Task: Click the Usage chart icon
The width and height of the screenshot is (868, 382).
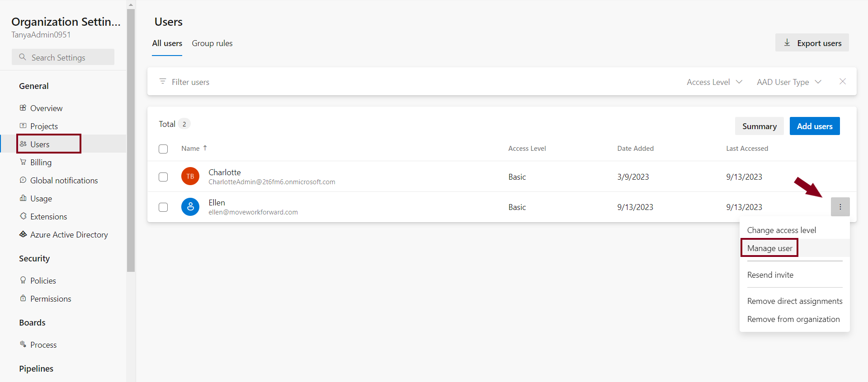Action: tap(23, 198)
